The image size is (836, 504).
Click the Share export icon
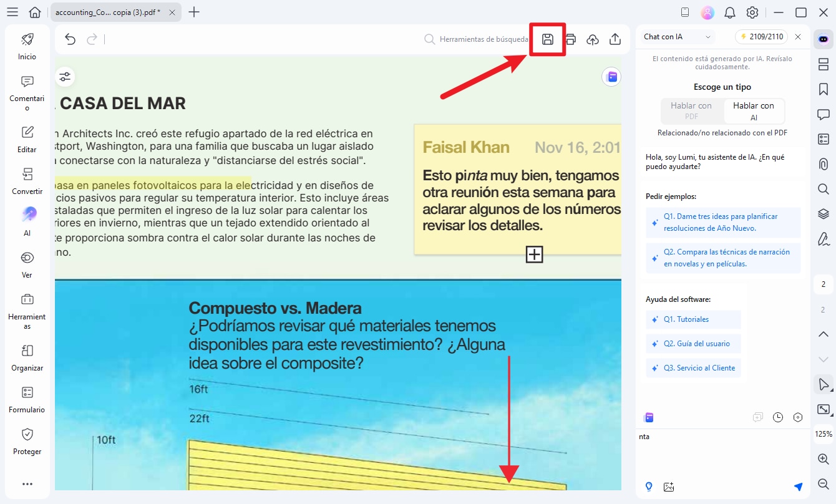615,39
